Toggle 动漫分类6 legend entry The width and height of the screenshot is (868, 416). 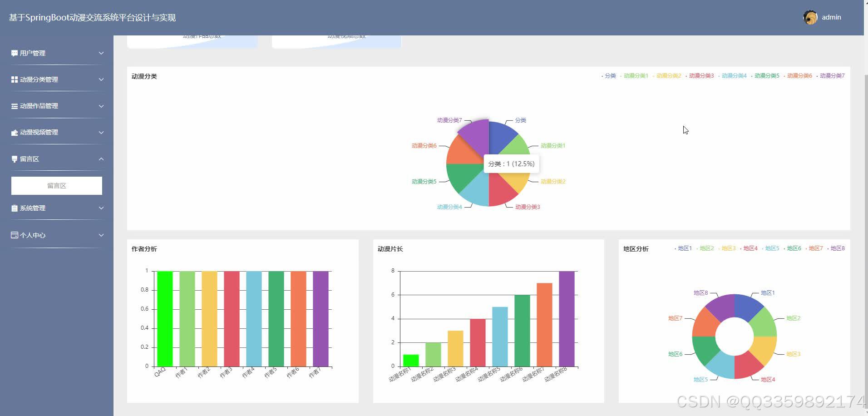click(x=798, y=76)
